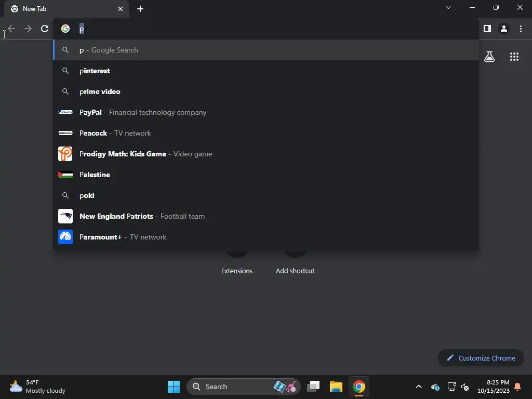The height and width of the screenshot is (399, 532).
Task: Choose the poki search suggestion
Action: 266,195
